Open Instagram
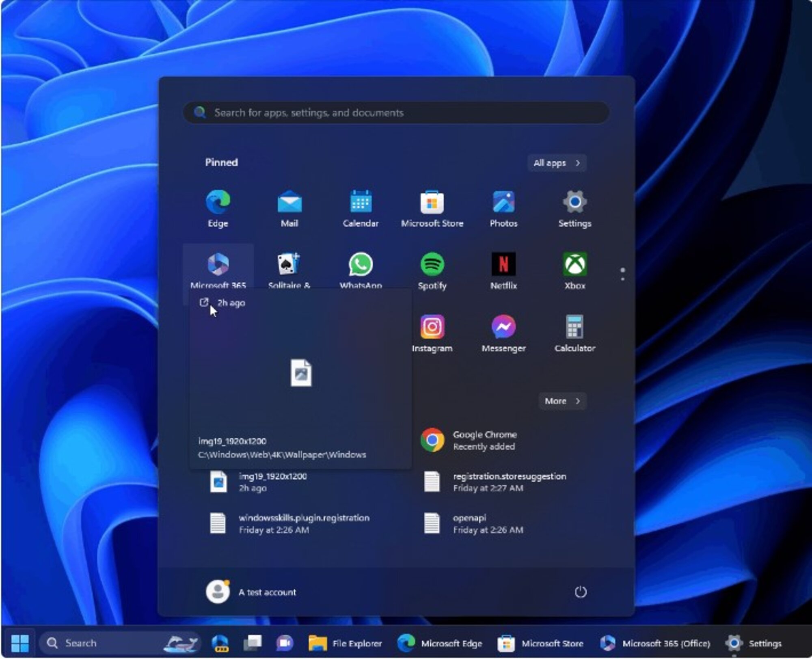The height and width of the screenshot is (659, 812). click(x=432, y=334)
